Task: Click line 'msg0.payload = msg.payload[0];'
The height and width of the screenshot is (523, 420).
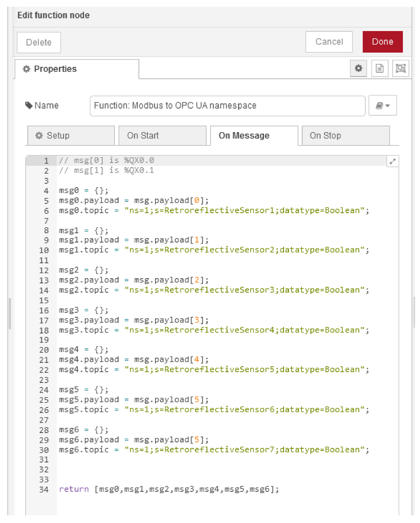Action: pyautogui.click(x=134, y=201)
